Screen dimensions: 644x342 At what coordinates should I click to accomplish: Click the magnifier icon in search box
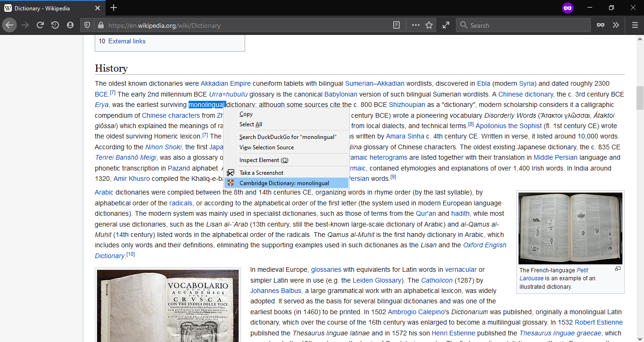pos(463,25)
